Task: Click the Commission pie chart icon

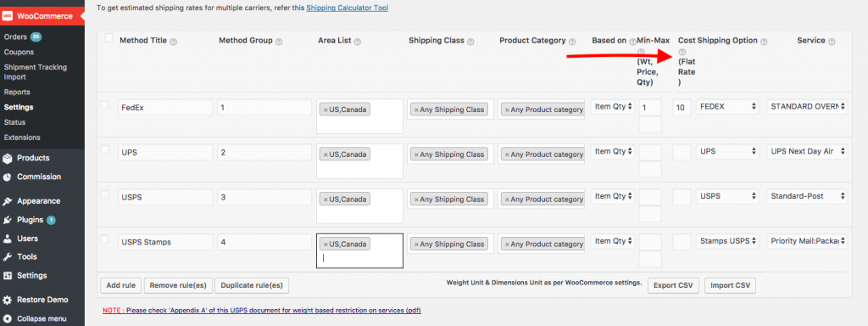Action: 7,177
